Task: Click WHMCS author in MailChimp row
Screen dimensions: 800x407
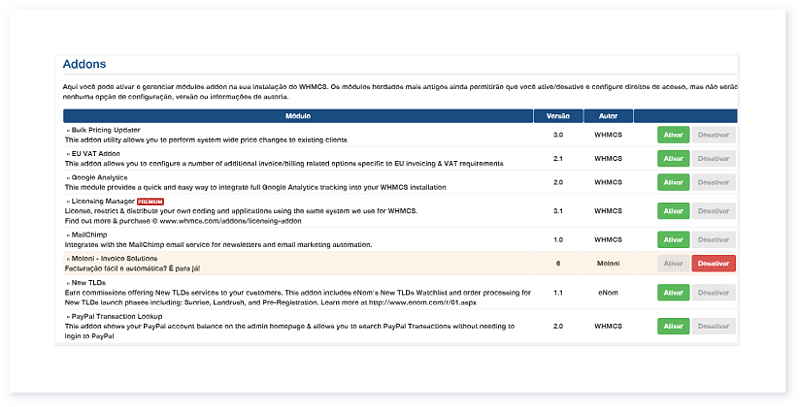Action: [x=608, y=240]
